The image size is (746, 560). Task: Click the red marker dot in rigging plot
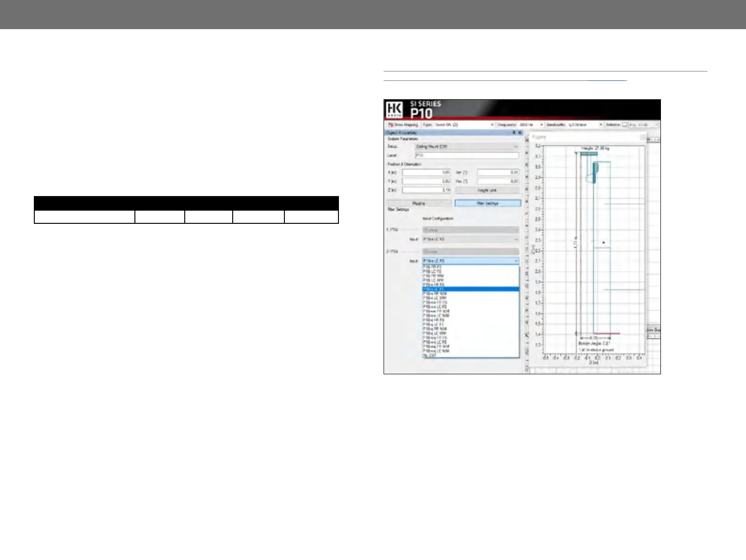coord(604,243)
